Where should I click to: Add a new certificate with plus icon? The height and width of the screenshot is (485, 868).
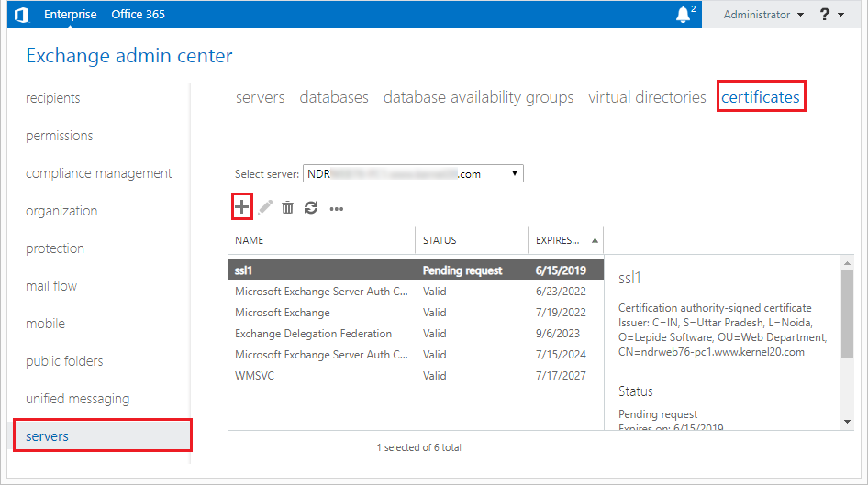point(242,207)
